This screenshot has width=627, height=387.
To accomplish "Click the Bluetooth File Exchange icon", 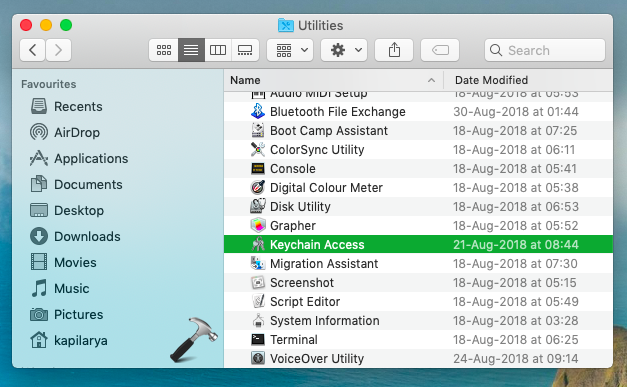I will tap(258, 112).
